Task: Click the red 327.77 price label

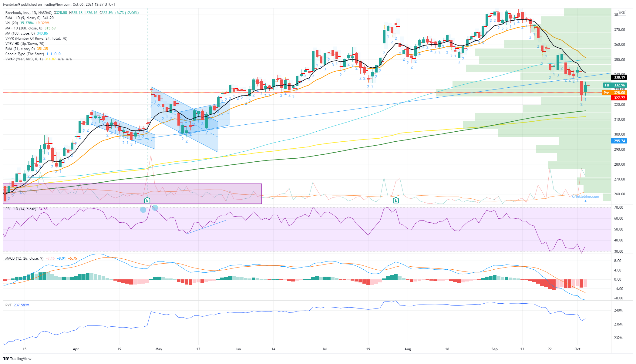Action: (x=619, y=98)
